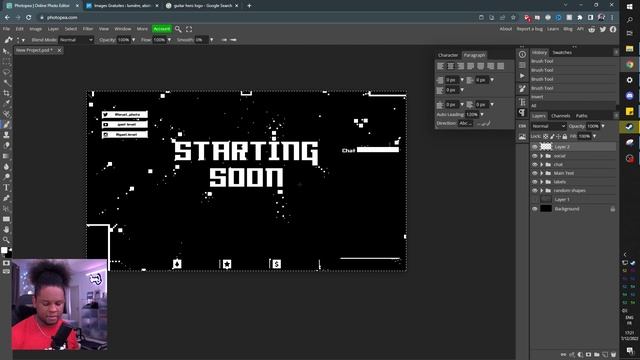Image resolution: width=640 pixels, height=360 pixels.
Task: Switch to the Swatches tab
Action: (x=562, y=53)
